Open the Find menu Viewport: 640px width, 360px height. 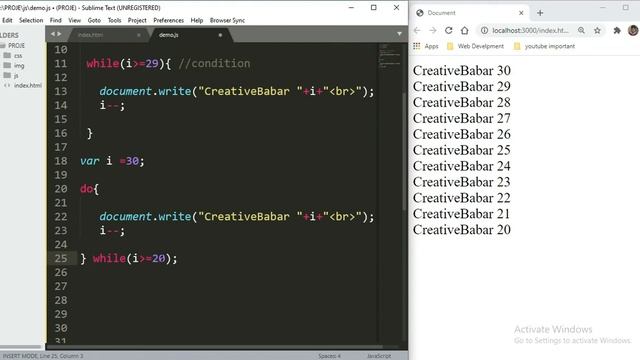[56, 20]
